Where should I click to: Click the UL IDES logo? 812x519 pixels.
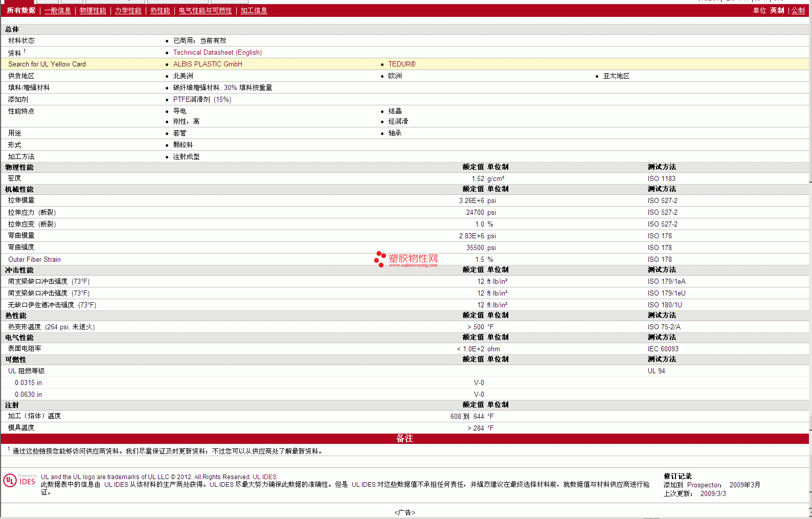pos(19,481)
